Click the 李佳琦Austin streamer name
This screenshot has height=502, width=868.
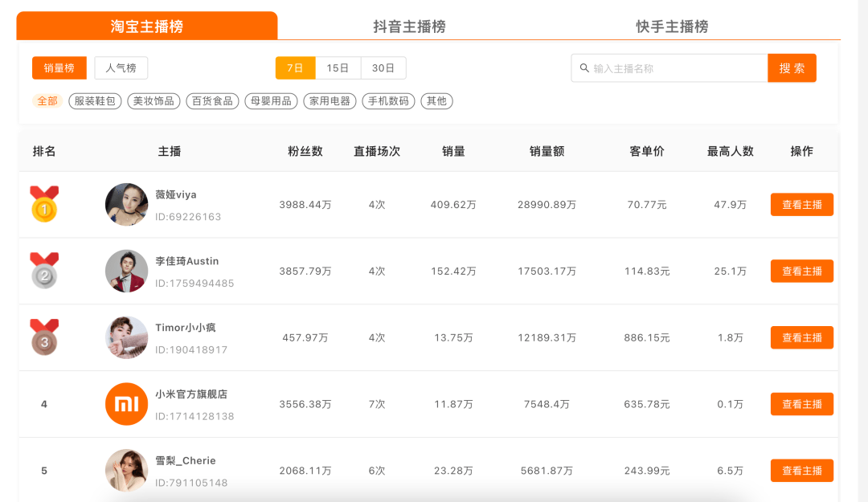pyautogui.click(x=187, y=261)
